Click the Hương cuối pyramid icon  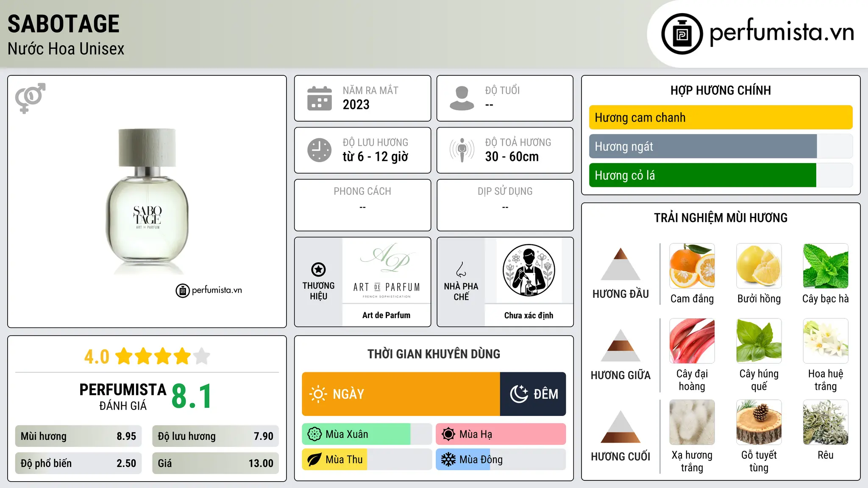pos(620,427)
